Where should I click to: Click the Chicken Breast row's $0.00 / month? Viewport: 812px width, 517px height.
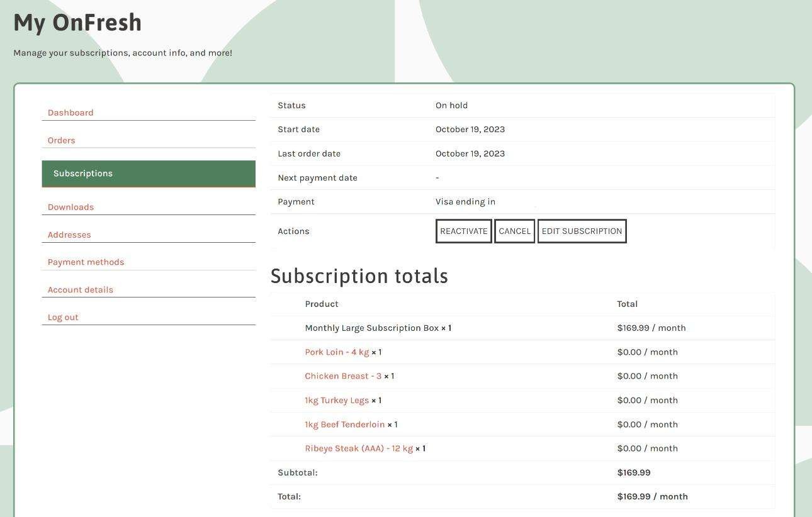point(648,376)
